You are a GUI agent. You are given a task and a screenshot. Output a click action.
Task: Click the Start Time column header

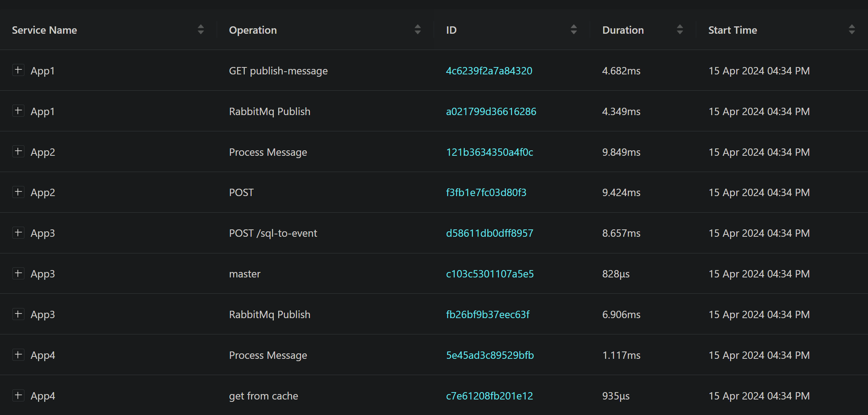(782, 30)
